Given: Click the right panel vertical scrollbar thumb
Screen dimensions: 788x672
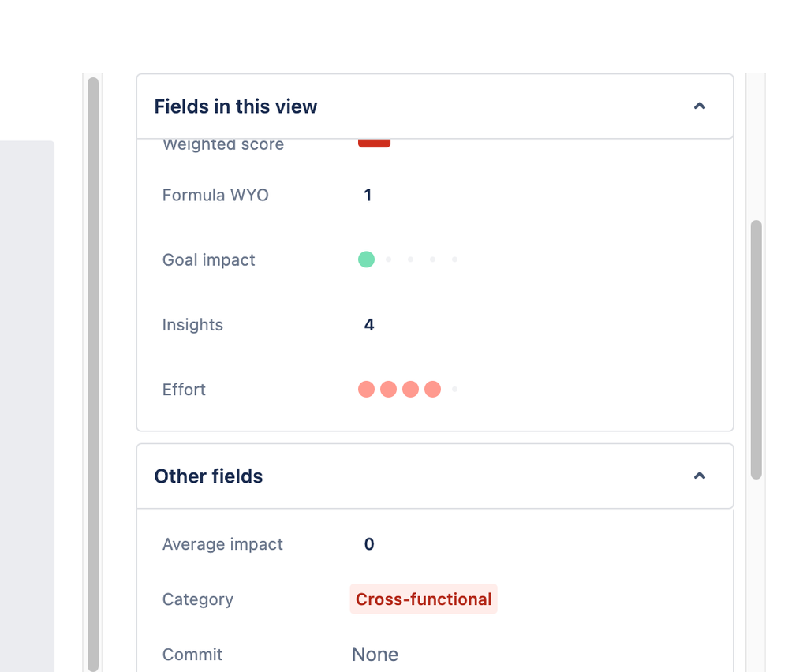Looking at the screenshot, I should pyautogui.click(x=756, y=350).
